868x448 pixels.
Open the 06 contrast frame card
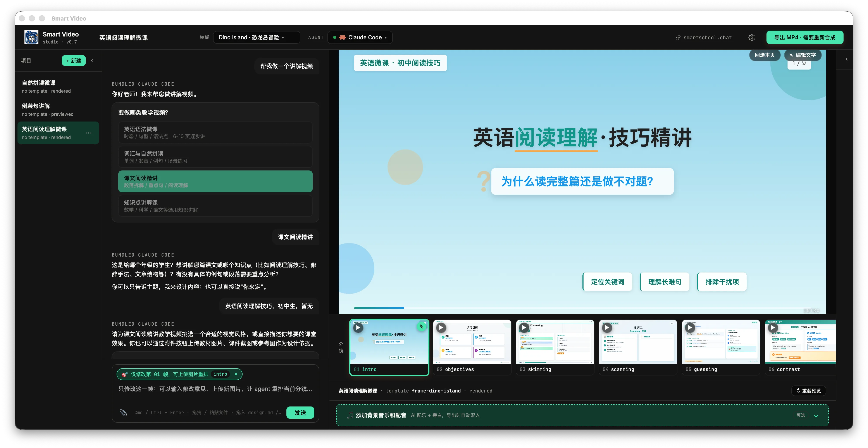click(x=800, y=347)
